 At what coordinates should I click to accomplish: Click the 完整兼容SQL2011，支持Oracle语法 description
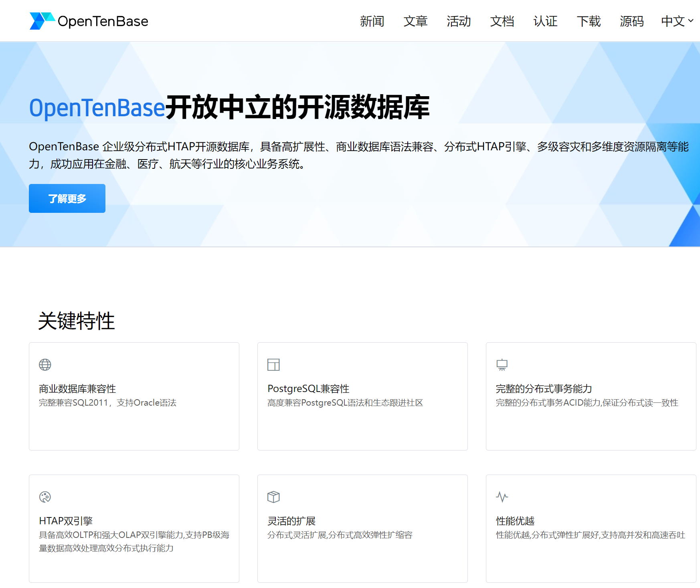coord(107,403)
